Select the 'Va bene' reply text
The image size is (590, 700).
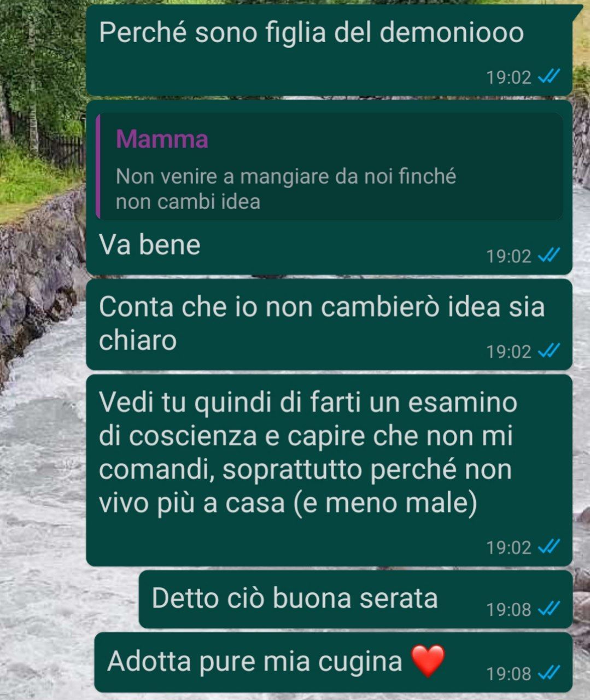(150, 244)
